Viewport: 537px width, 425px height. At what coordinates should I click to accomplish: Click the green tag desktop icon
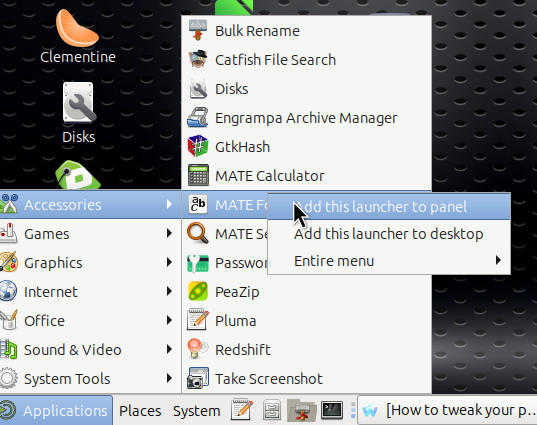[78, 175]
